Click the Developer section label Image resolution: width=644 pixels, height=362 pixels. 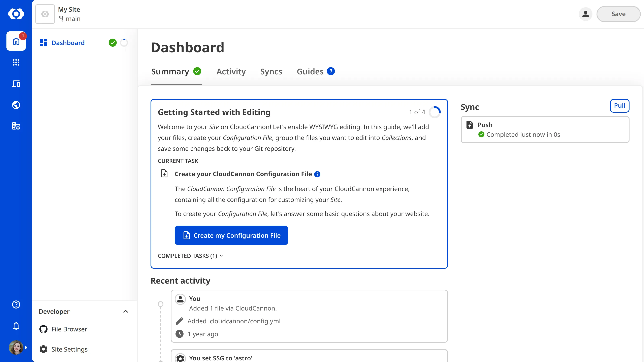point(54,311)
